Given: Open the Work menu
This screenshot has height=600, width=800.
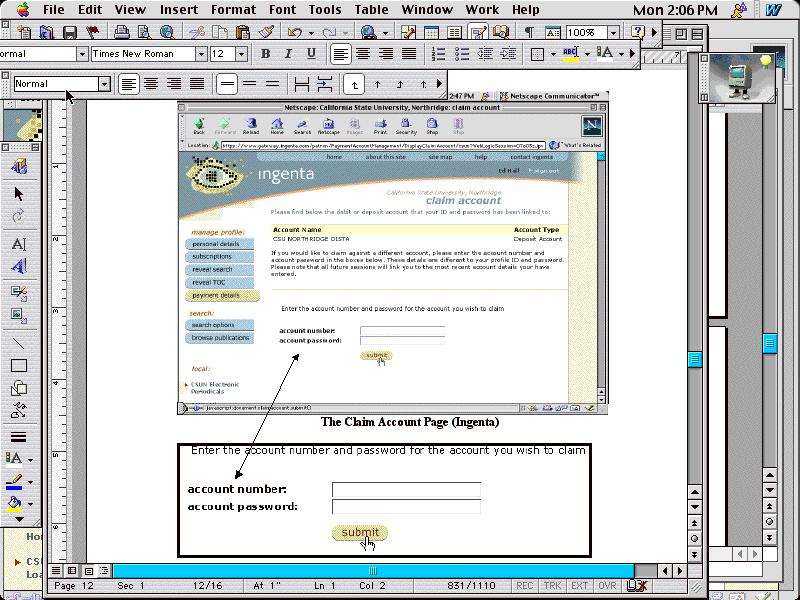Looking at the screenshot, I should [x=482, y=10].
